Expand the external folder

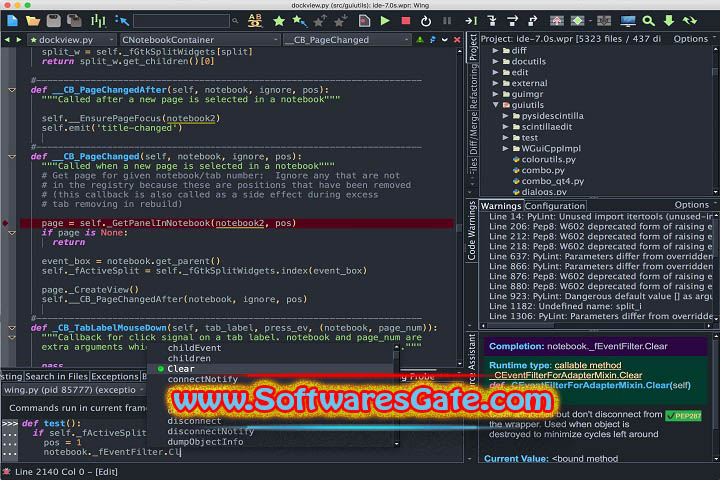coord(495,84)
